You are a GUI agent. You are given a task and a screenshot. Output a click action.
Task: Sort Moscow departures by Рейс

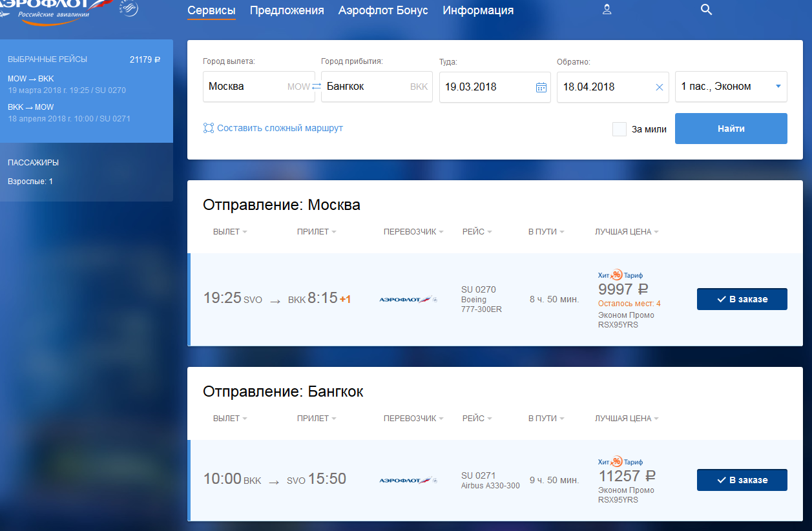(477, 232)
